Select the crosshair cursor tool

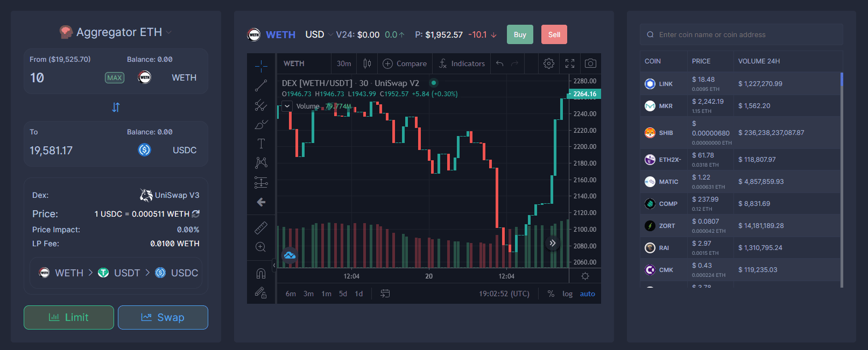click(x=261, y=66)
